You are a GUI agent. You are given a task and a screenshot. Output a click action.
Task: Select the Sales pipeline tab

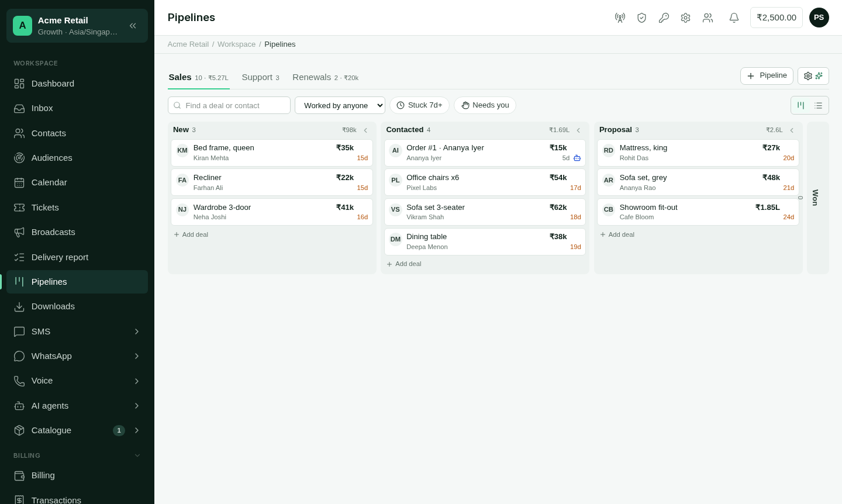point(199,77)
